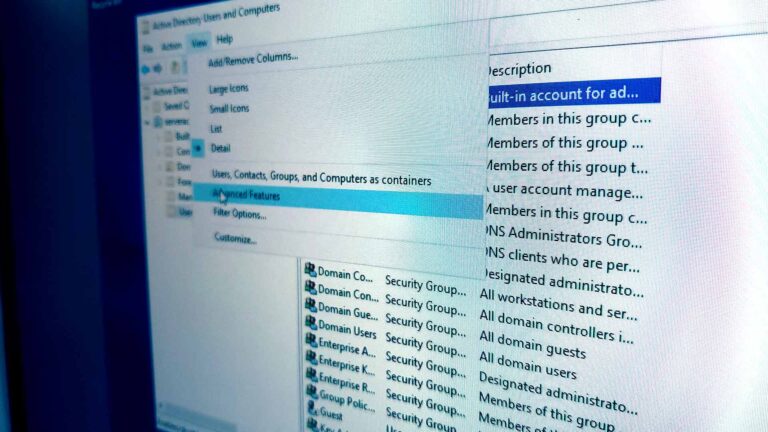Screen dimensions: 768x432
Task: Select Customize from the View menu
Action: tap(235, 238)
